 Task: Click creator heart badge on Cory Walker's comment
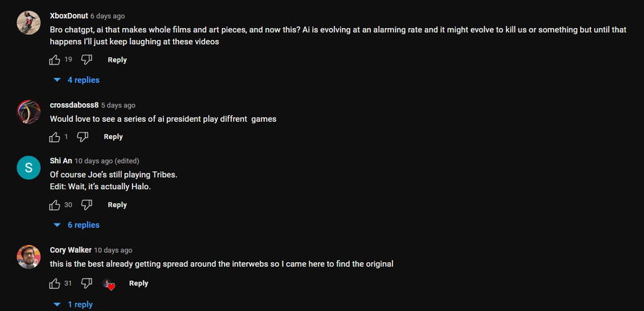pos(109,284)
